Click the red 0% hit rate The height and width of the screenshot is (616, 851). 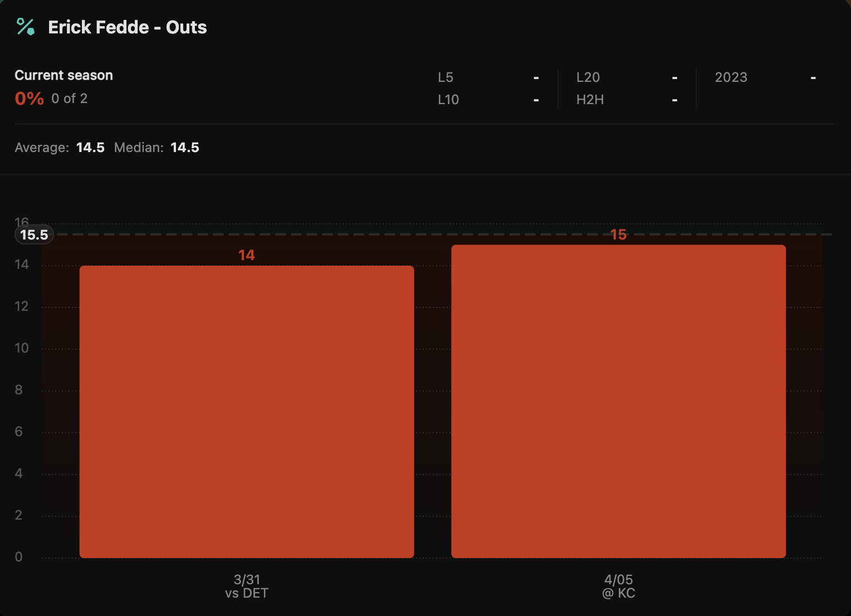(29, 99)
